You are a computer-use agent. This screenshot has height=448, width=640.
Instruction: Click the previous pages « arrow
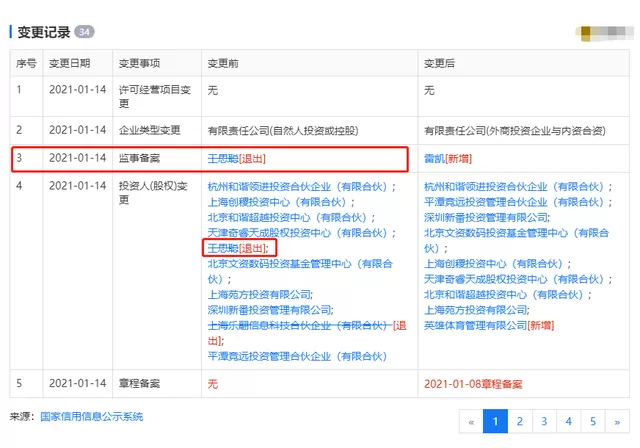tap(471, 421)
